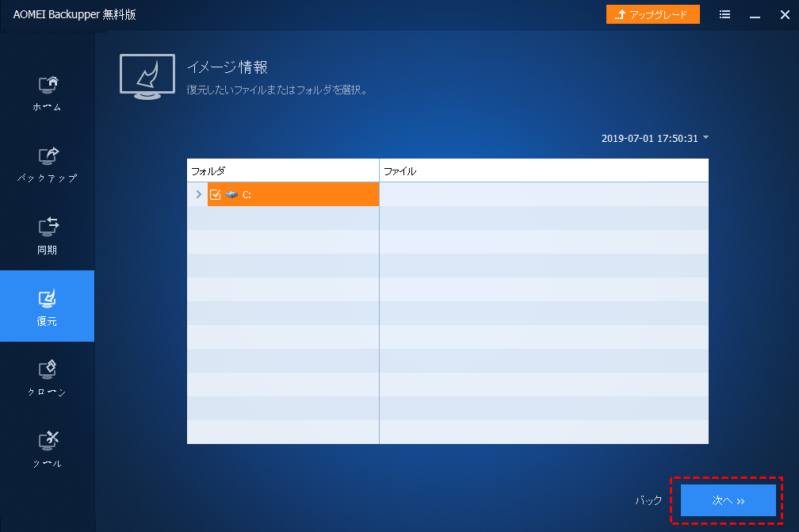Click the ファイル column header
The height and width of the screenshot is (532, 799).
point(544,170)
